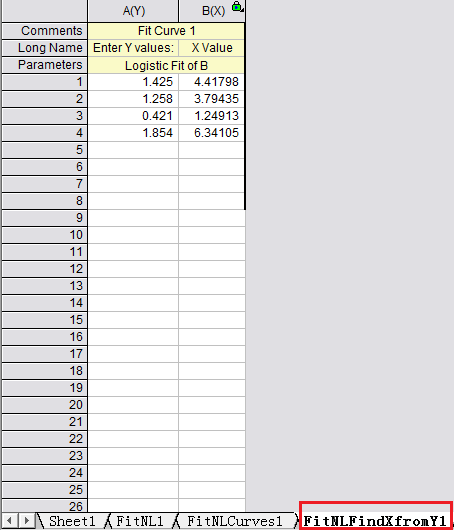Click the X value cell 6.34105

tap(212, 133)
